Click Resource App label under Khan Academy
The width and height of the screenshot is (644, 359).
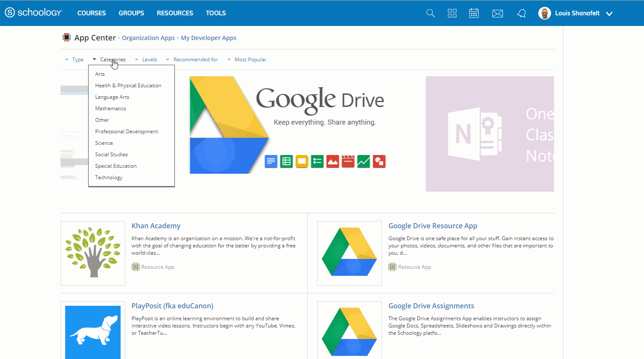[x=158, y=267]
